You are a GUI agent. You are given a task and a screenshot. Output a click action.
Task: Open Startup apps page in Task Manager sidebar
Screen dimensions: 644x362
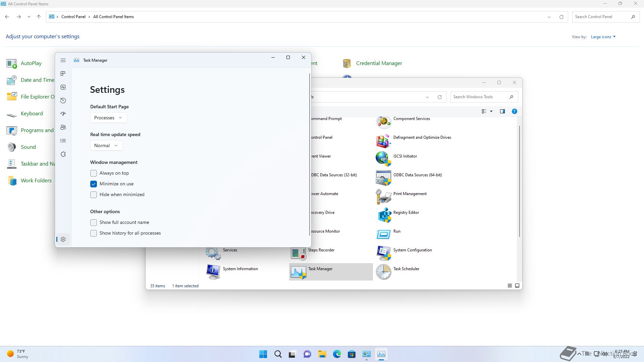63,114
